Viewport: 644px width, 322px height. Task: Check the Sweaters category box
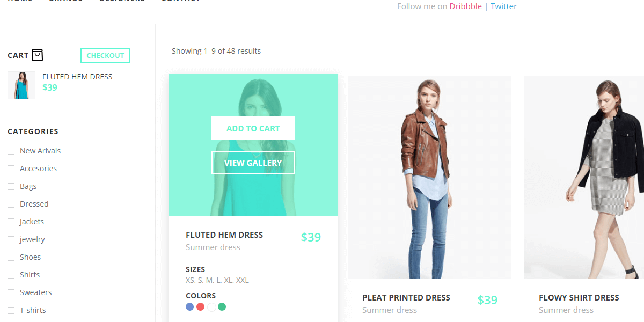(x=11, y=293)
